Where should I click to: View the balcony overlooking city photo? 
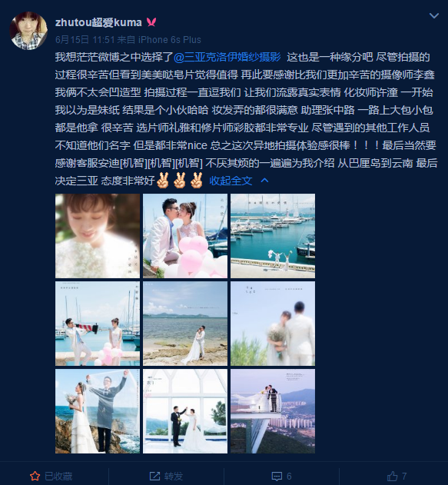tap(273, 411)
